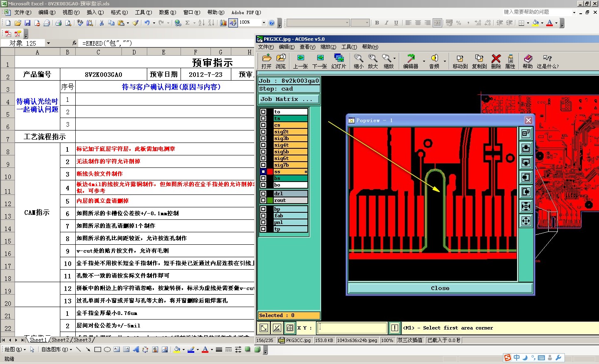This screenshot has height=364, width=599.
Task: Open the Borders dropdown arrow
Action: pyautogui.click(x=528, y=23)
